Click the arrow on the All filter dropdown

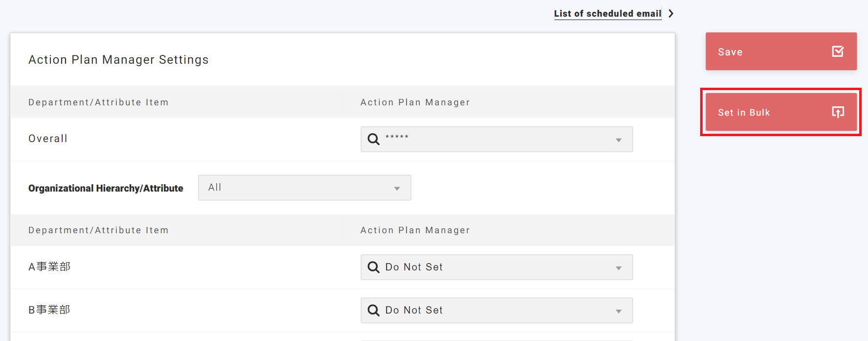tap(397, 189)
